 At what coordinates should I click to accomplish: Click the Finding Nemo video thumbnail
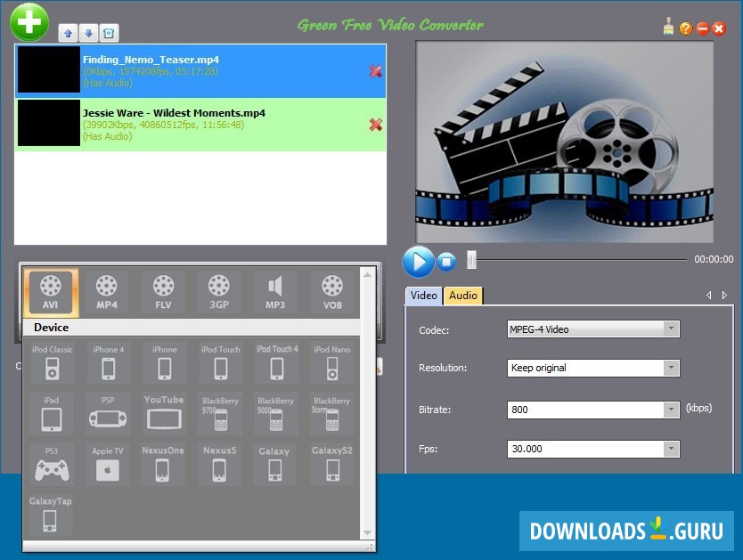[x=49, y=69]
